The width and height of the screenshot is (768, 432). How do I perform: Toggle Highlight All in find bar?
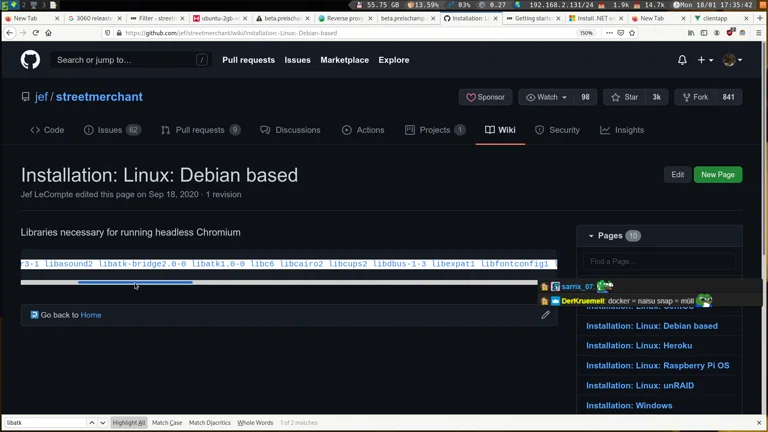coord(129,422)
